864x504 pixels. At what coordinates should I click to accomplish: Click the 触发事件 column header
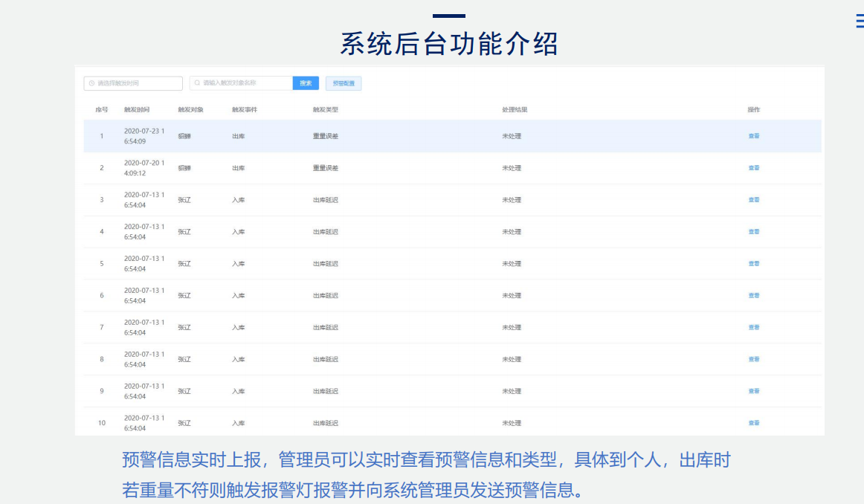245,109
